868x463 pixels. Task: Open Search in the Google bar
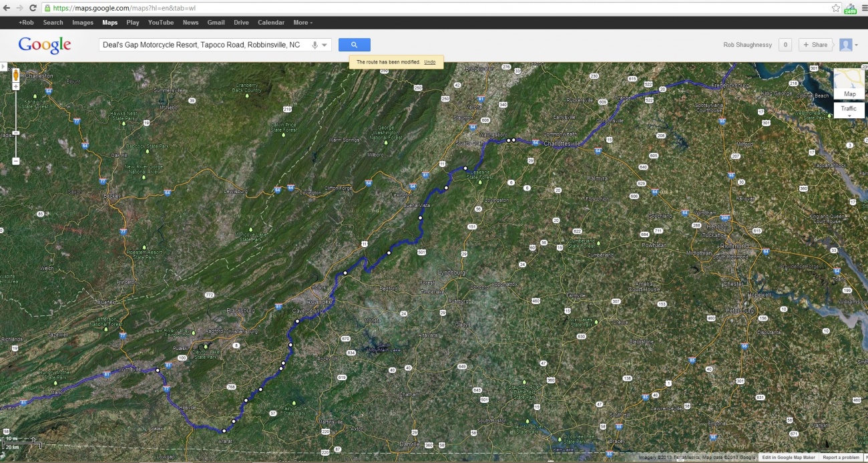click(53, 23)
